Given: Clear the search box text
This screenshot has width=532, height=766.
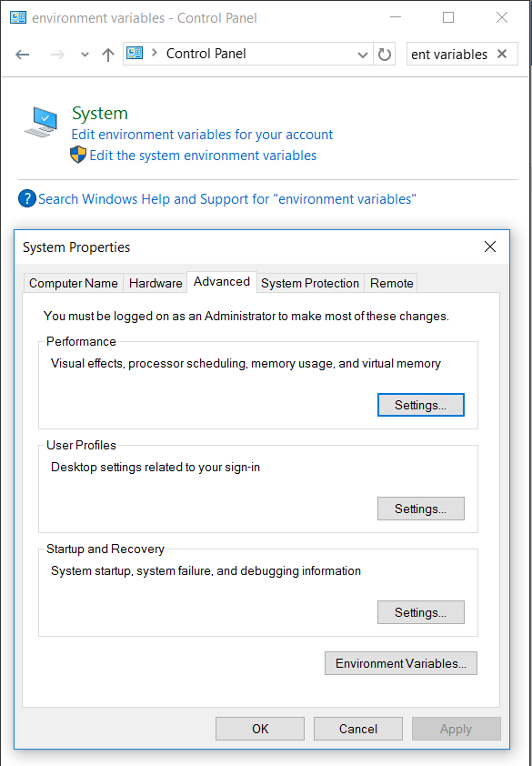Looking at the screenshot, I should (x=502, y=54).
